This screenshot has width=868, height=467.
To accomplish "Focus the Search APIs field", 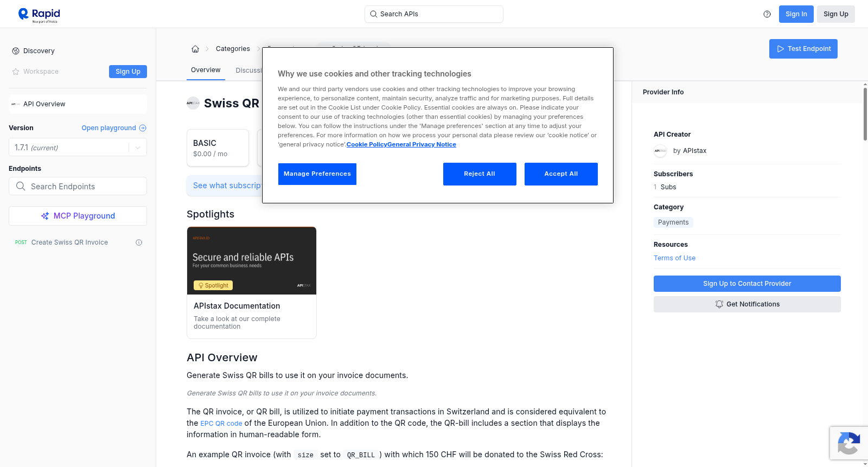I will 434,14.
